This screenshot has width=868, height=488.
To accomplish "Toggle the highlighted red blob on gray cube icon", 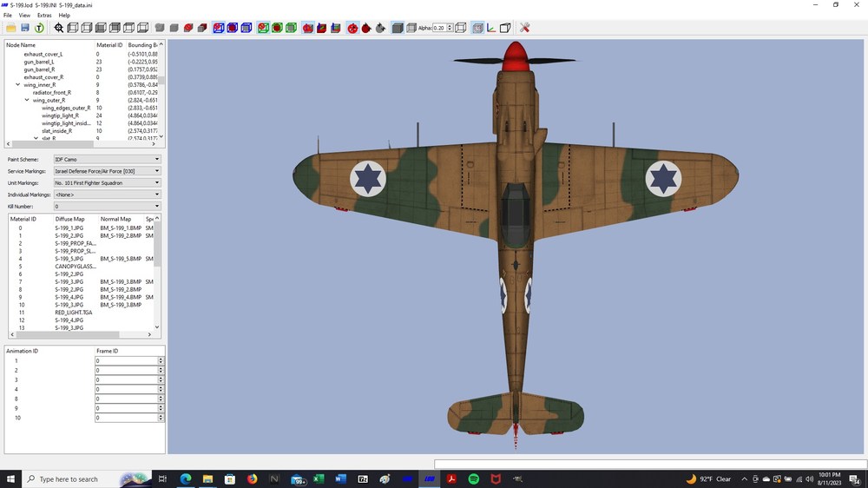I will (x=308, y=28).
